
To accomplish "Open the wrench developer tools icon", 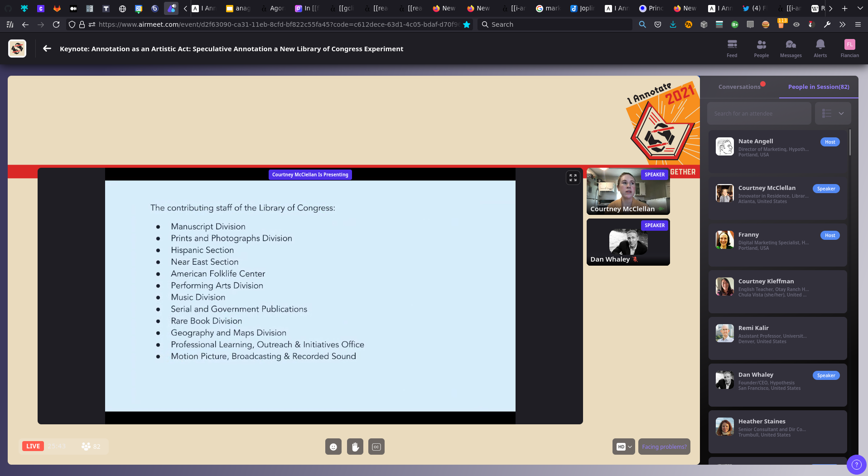I will tap(827, 24).
